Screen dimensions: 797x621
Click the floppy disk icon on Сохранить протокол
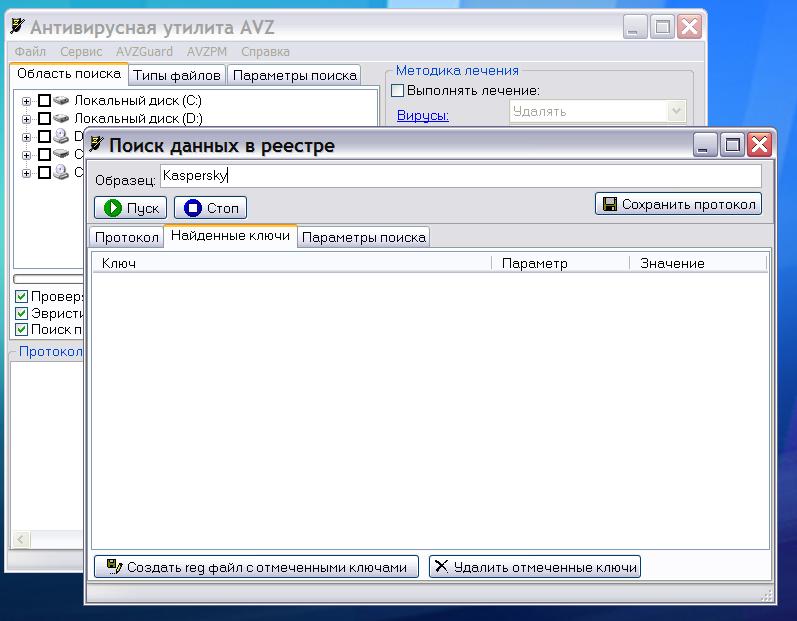610,204
